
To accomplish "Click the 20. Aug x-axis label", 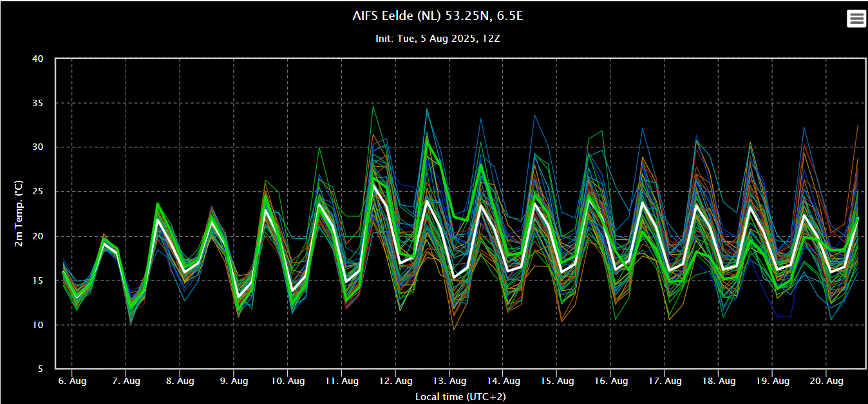I will 826,381.
